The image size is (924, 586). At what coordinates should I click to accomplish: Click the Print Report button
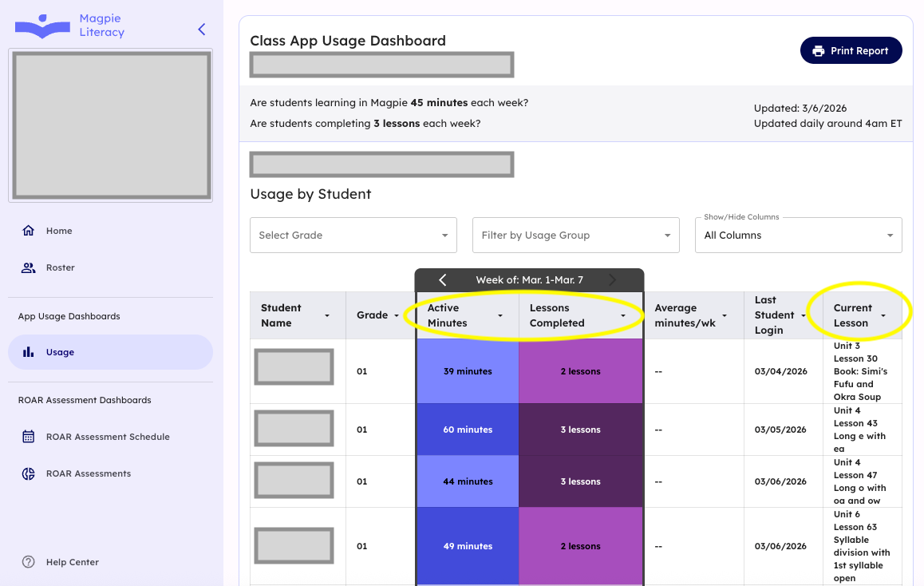coord(851,51)
